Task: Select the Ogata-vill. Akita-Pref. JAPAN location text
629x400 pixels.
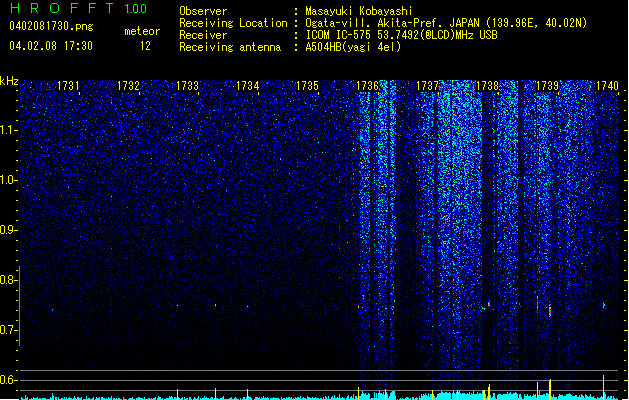Action: click(446, 23)
